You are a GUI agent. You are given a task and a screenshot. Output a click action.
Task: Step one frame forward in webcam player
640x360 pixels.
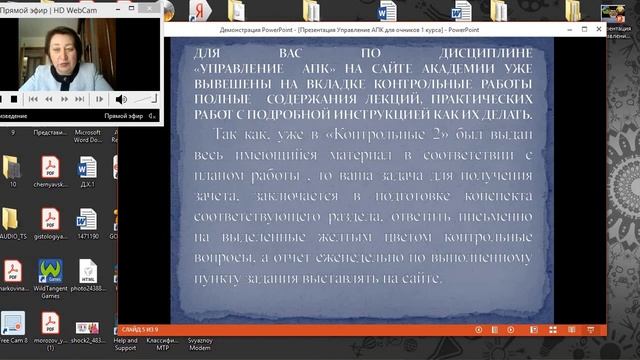(99, 99)
